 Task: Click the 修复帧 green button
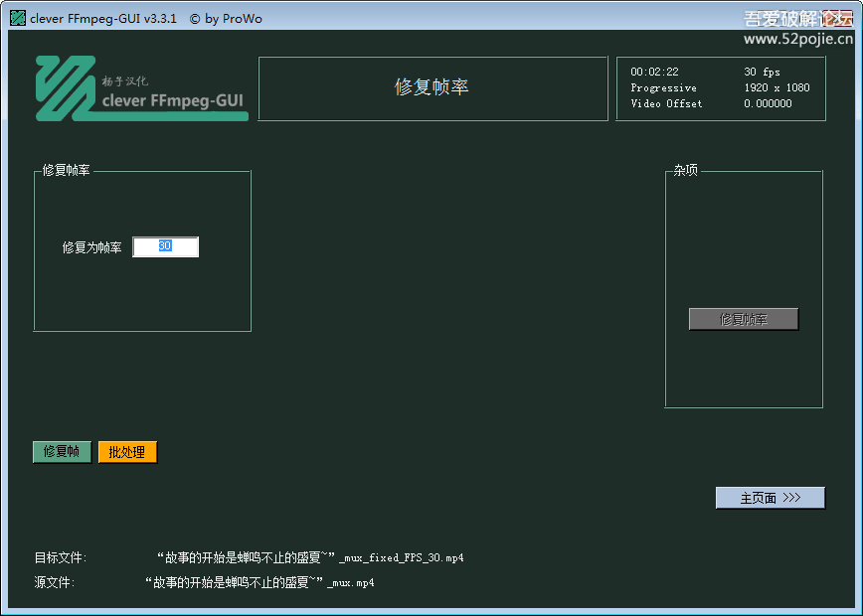pos(63,452)
